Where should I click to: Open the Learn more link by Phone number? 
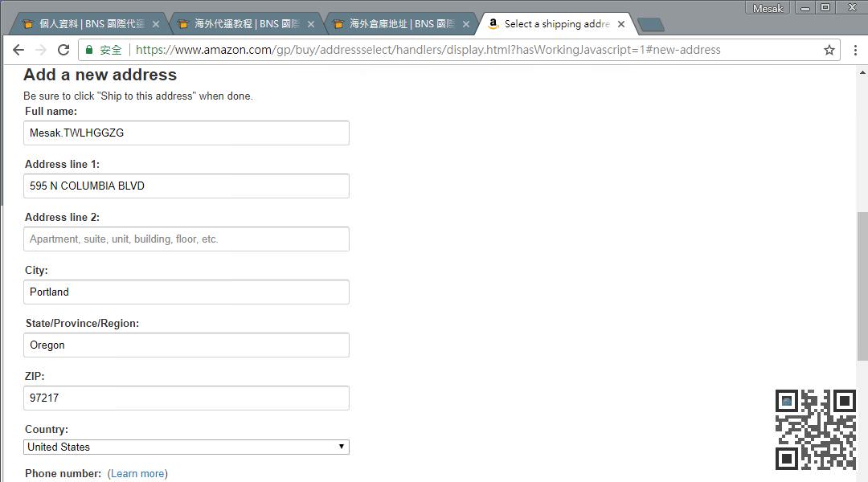[137, 473]
